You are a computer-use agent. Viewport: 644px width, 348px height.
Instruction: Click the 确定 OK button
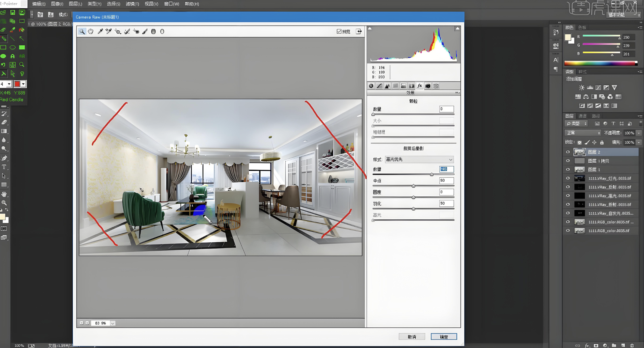[443, 337]
